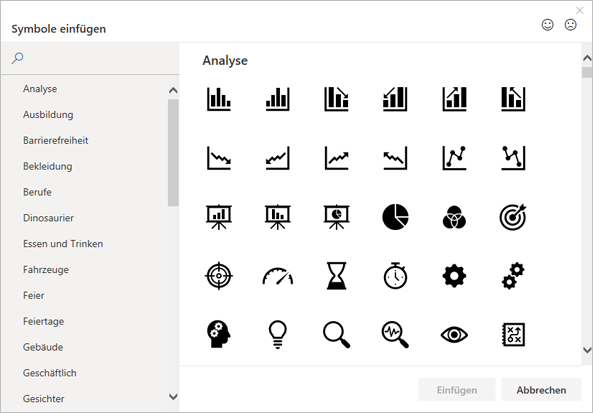This screenshot has width=593, height=413.
Task: Select the pie chart icon
Action: click(x=395, y=217)
